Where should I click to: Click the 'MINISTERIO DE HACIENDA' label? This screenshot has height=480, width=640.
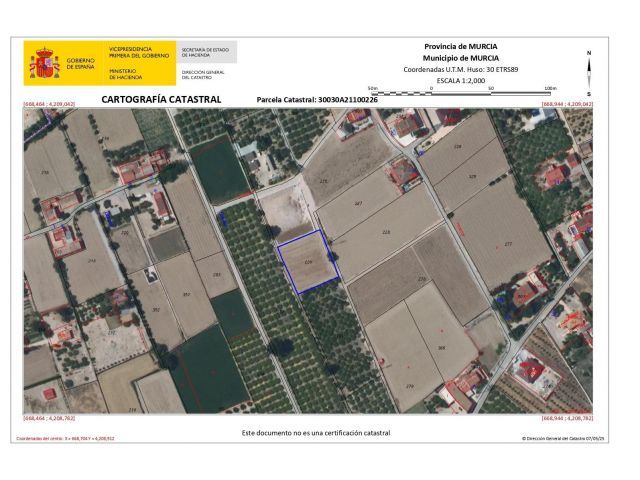pos(126,74)
